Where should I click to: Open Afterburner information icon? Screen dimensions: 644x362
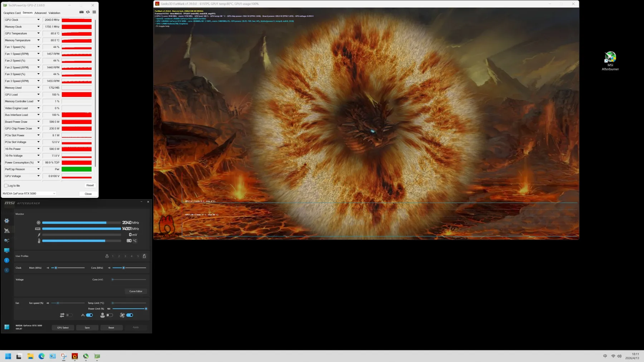[6, 260]
